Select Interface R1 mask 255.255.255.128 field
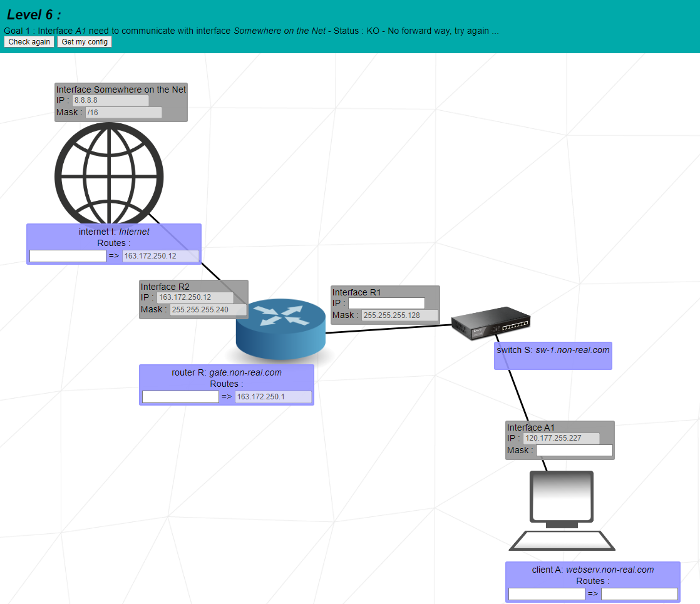The width and height of the screenshot is (700, 604). pos(400,315)
